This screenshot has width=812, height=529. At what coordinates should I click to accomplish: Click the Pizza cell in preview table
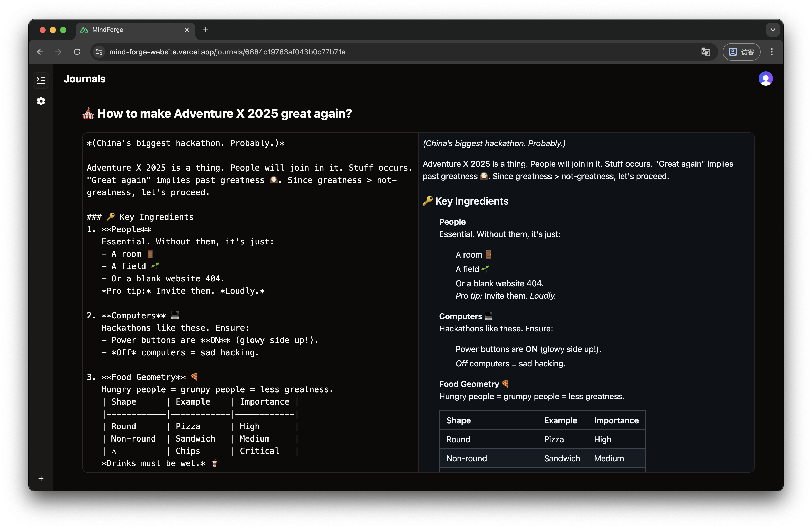[x=553, y=439]
